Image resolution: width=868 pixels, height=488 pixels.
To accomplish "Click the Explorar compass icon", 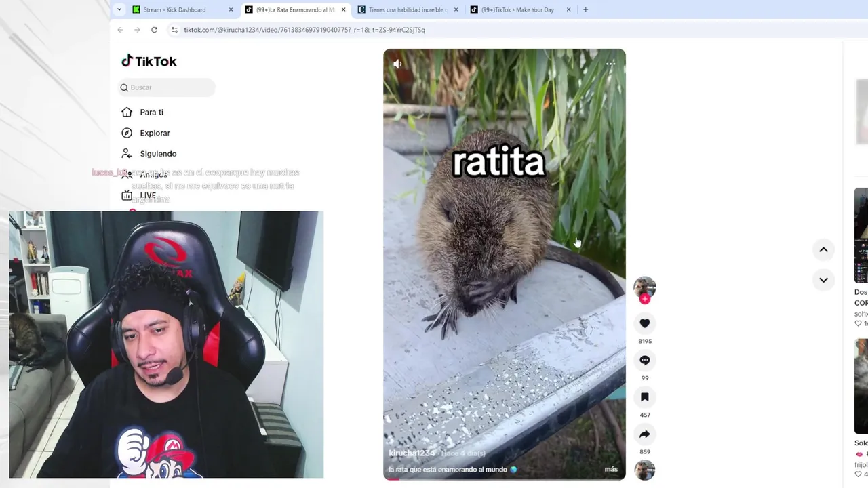I will point(127,133).
